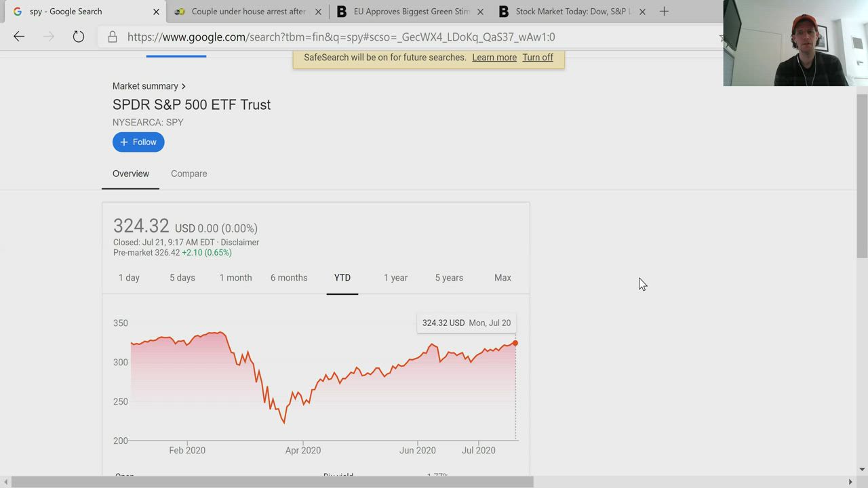Close the EU Approves Biggest Green Stimulus tab
The image size is (868, 488).
480,12
